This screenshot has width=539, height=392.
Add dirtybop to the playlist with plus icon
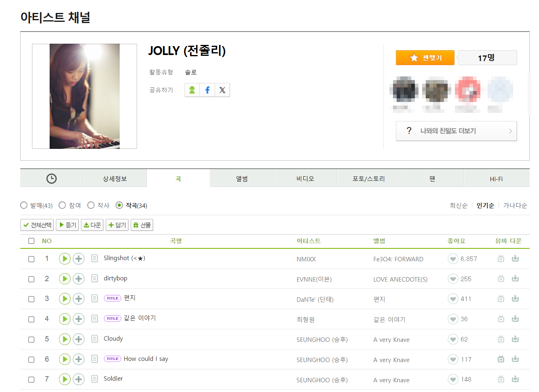[78, 279]
